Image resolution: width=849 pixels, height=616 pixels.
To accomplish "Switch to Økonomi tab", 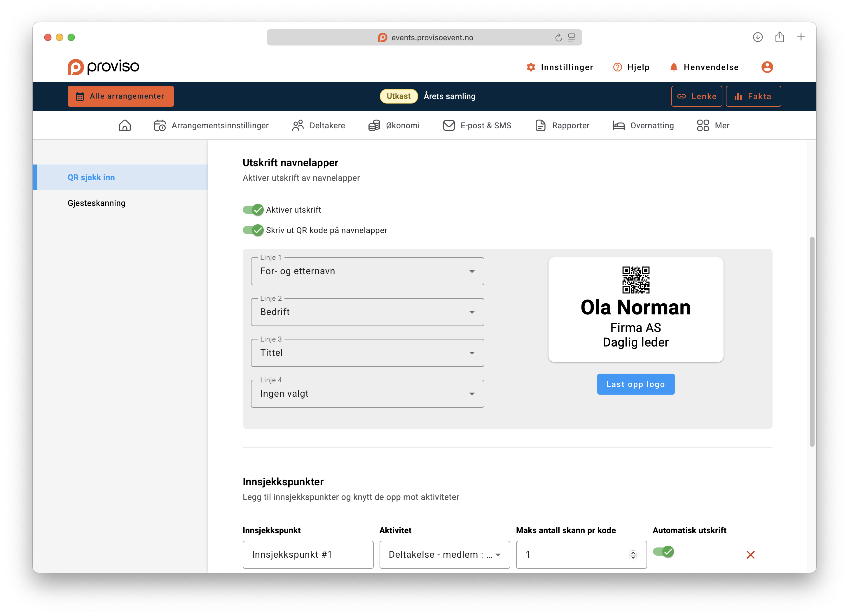I will click(x=394, y=125).
